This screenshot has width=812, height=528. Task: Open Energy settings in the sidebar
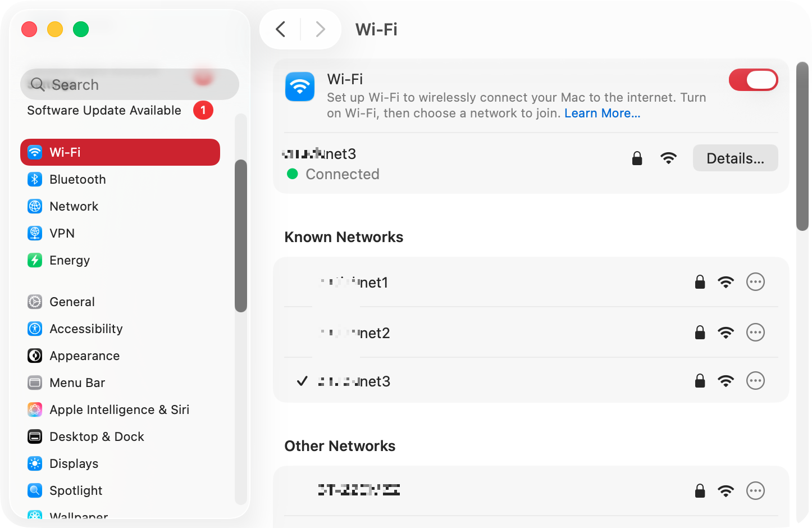[x=35, y=260]
